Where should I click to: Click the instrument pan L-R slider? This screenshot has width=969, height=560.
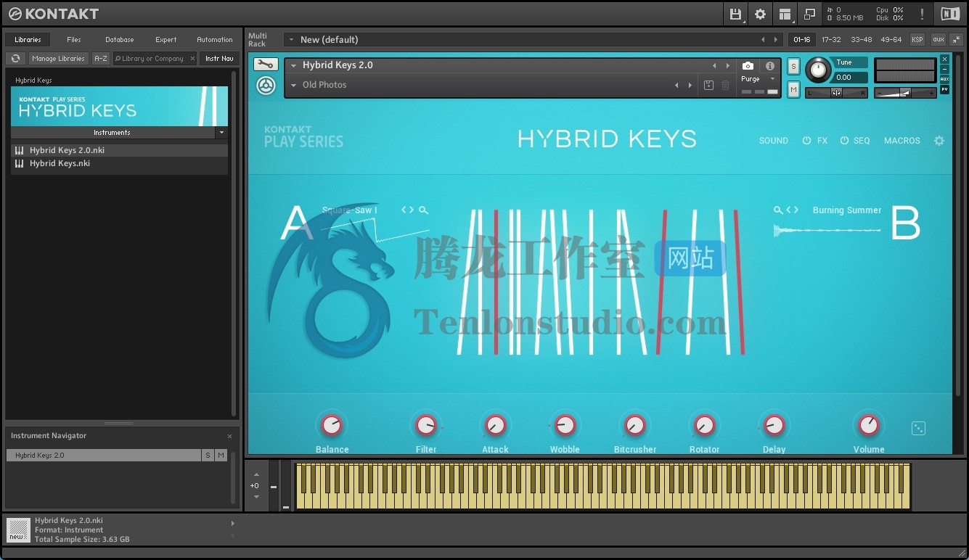point(836,93)
